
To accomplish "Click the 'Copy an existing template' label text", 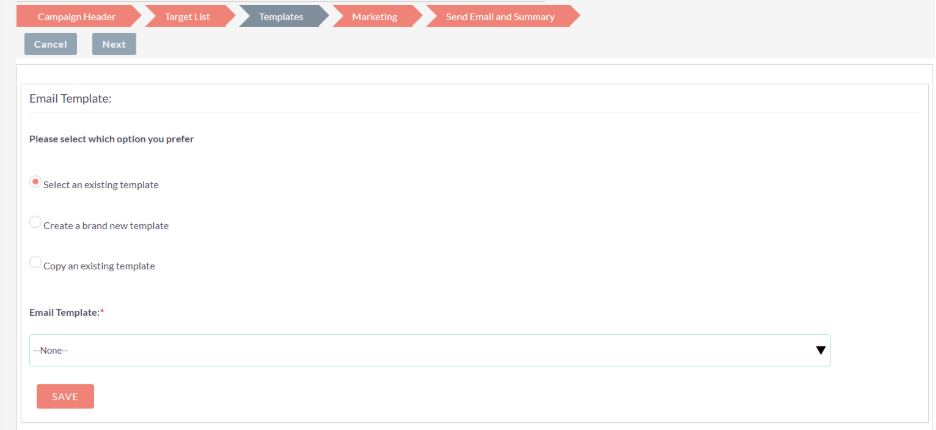I will tap(99, 266).
